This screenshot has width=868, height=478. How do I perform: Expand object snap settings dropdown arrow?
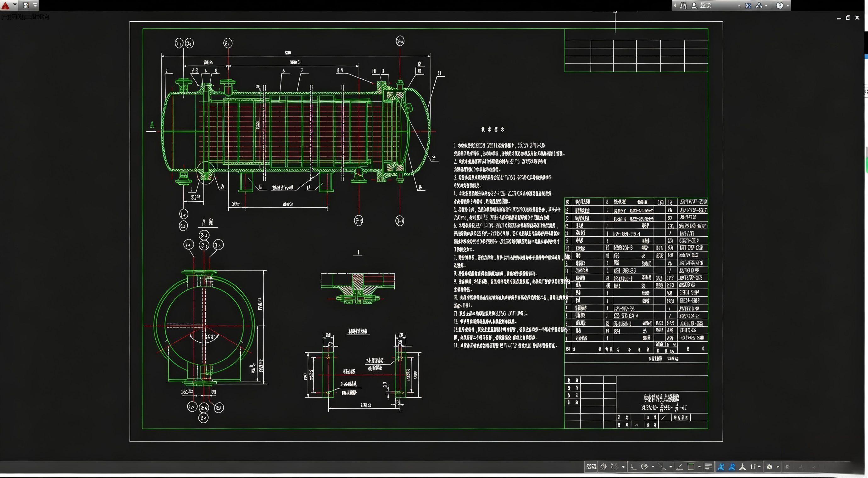(699, 467)
